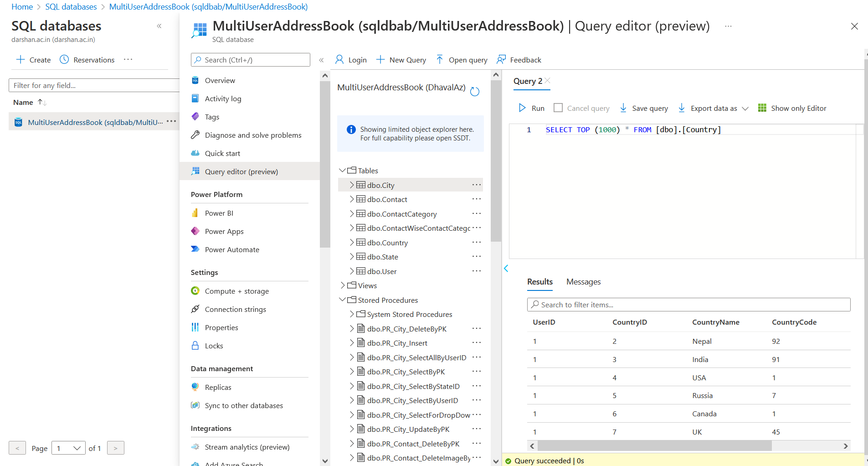The image size is (868, 466).
Task: Toggle the Cancel query checkbox
Action: coord(558,108)
